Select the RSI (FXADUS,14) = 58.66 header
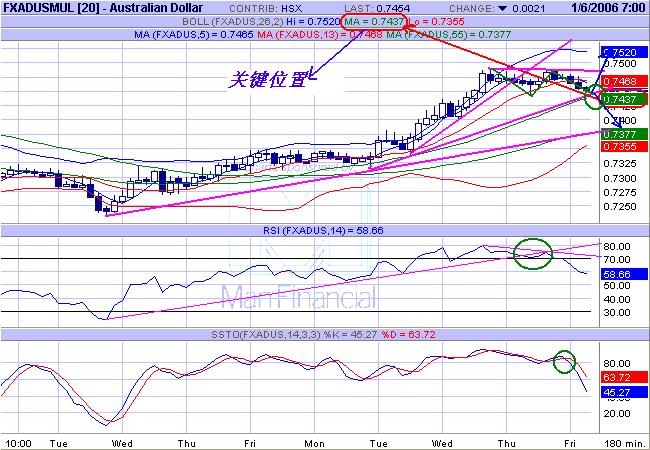The image size is (650, 450). pos(323,230)
